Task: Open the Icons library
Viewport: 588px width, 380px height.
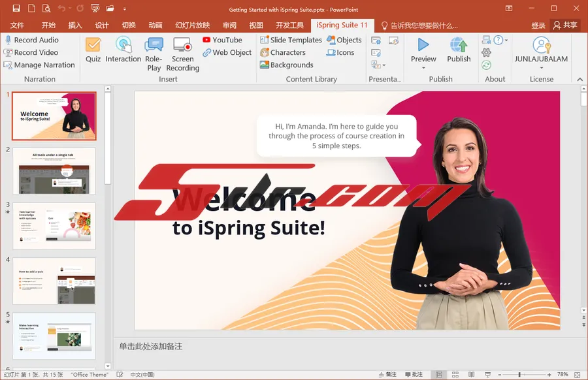Action: (340, 52)
